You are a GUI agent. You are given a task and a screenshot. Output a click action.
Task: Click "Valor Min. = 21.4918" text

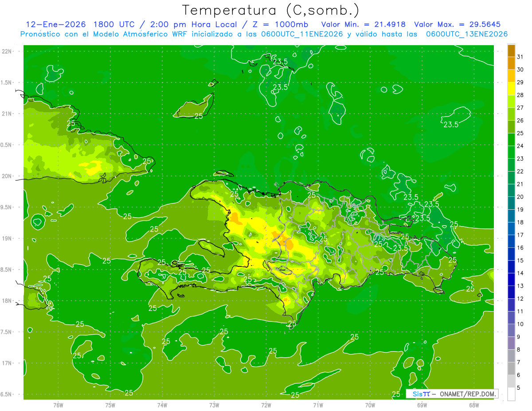coord(363,24)
